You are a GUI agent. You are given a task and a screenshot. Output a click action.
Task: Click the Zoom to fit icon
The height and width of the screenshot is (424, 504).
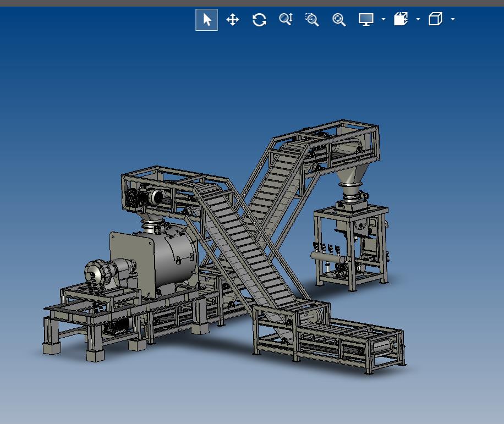[x=339, y=20]
